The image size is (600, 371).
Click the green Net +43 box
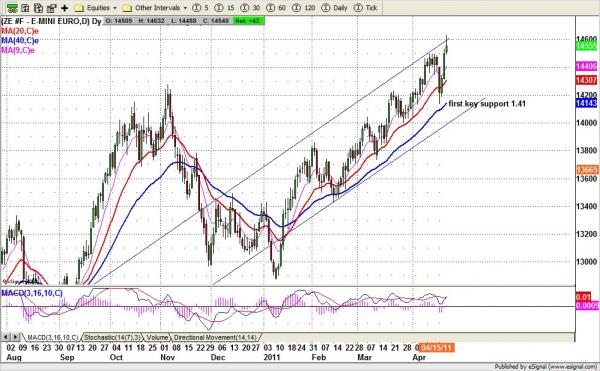pos(248,21)
